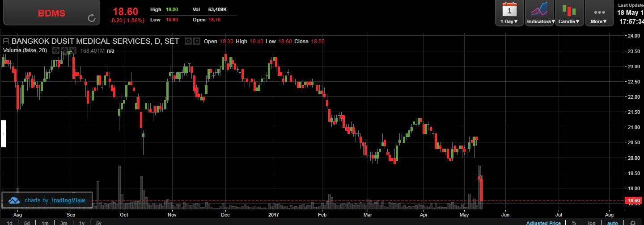
Task: Toggle Volume indicator visibility eye
Action: coord(56,50)
